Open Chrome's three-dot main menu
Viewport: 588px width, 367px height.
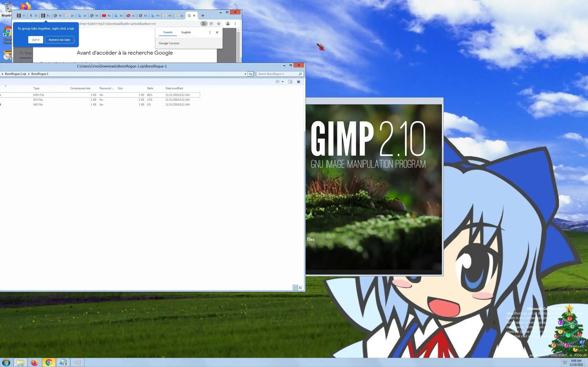(235, 24)
